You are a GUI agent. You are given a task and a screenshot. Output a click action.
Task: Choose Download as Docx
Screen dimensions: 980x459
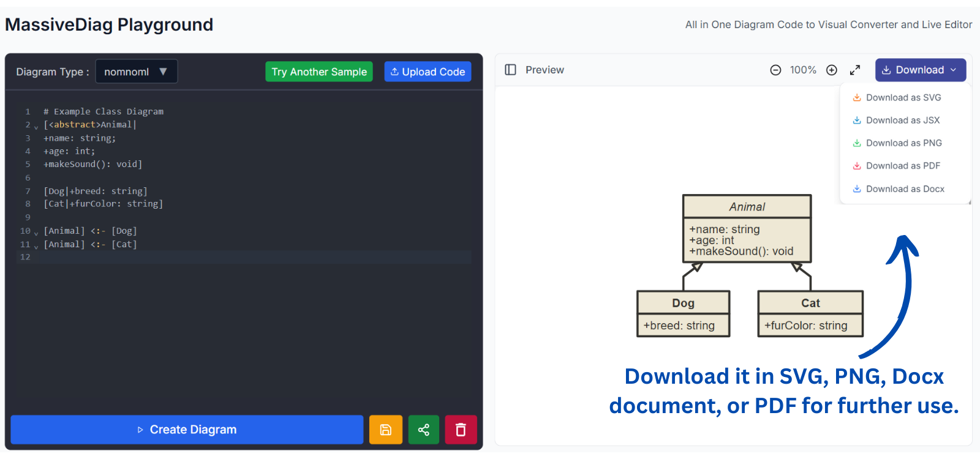(x=899, y=188)
